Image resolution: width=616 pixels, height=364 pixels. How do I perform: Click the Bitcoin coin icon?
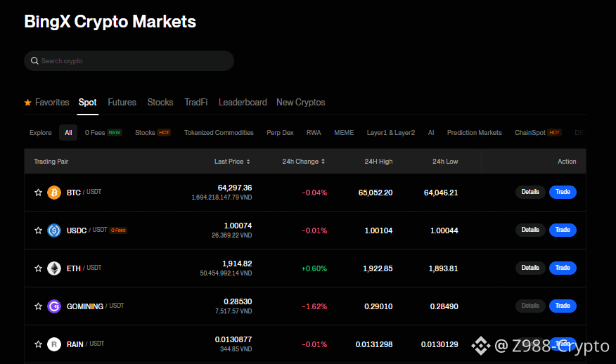click(x=54, y=193)
